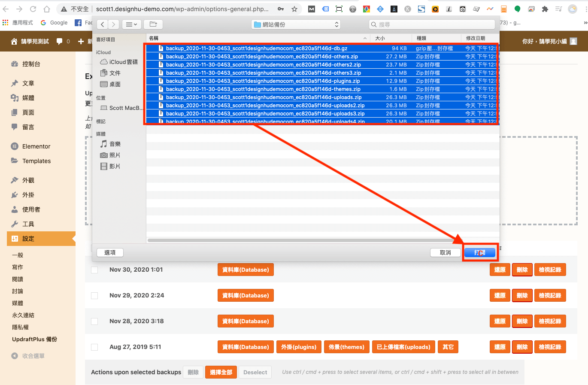This screenshot has height=385, width=588.
Task: Select the 外掛 sidebar menu item
Action: pyautogui.click(x=28, y=195)
